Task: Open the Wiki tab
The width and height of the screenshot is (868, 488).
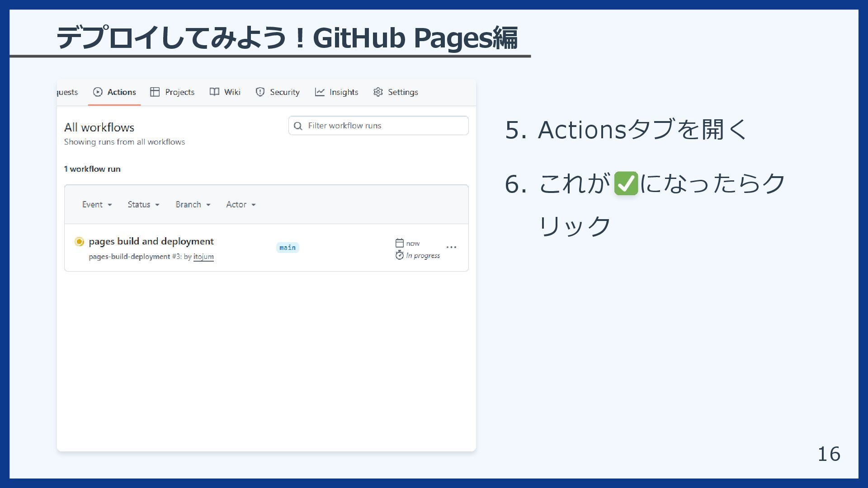Action: (x=225, y=92)
